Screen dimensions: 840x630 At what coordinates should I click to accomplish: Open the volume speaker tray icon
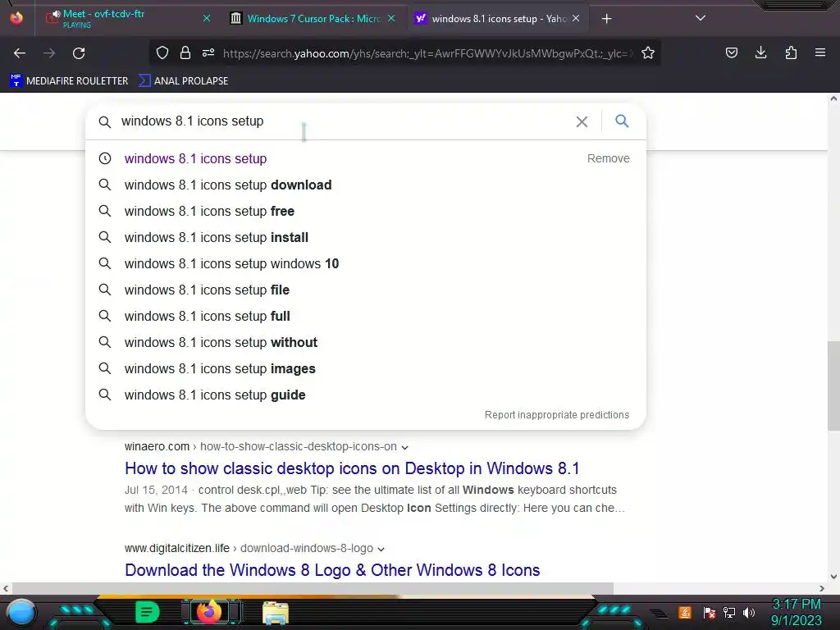pos(749,612)
